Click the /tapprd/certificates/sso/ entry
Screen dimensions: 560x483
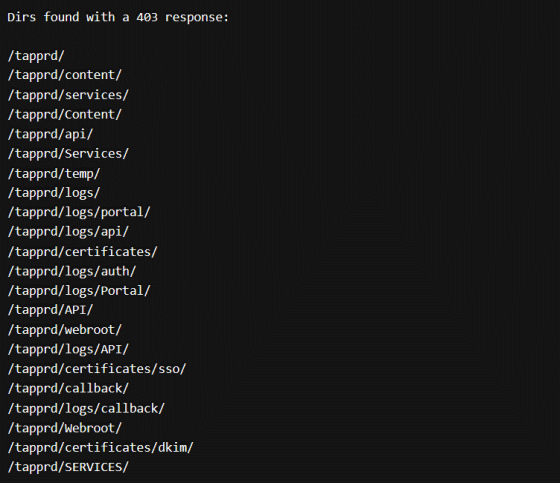[97, 369]
